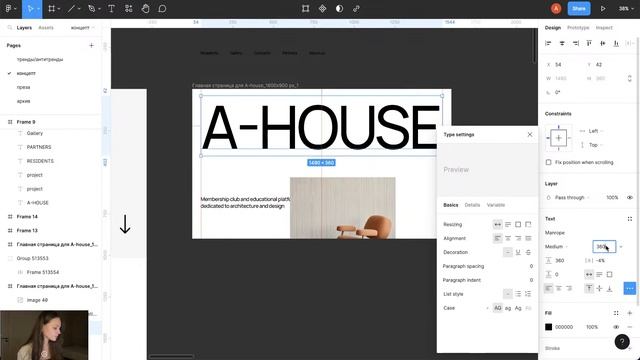Open the Resources tool
The image size is (640, 360).
click(129, 9)
